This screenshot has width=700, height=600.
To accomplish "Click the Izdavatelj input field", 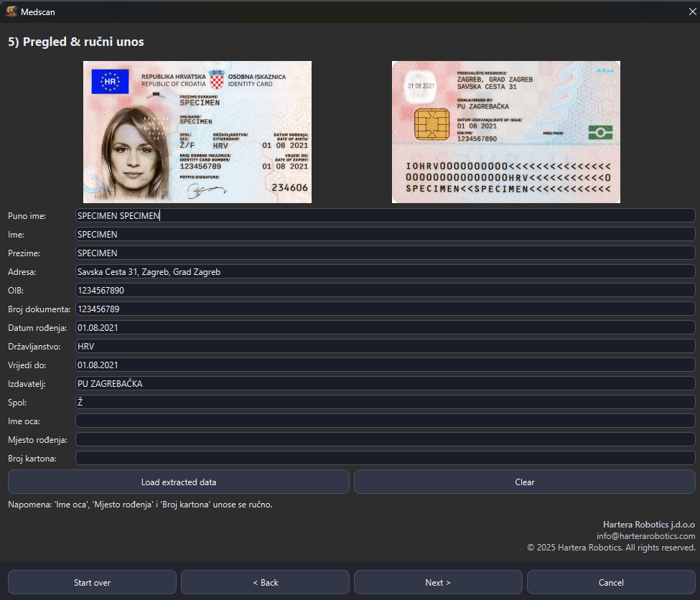I will pos(385,383).
